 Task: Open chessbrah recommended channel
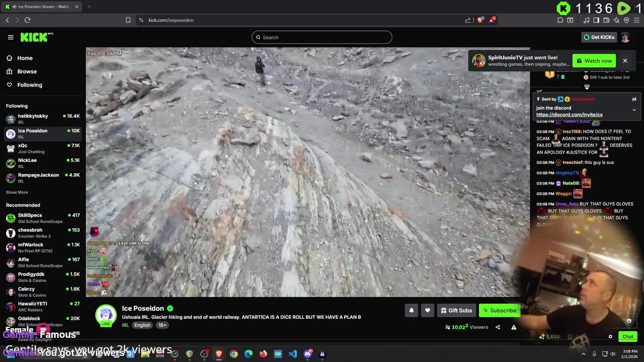tap(43, 233)
